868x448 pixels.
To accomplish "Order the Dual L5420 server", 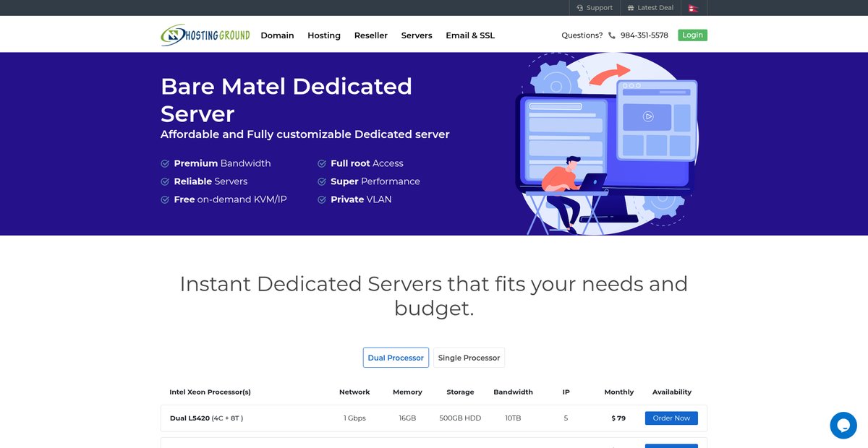I will (671, 418).
